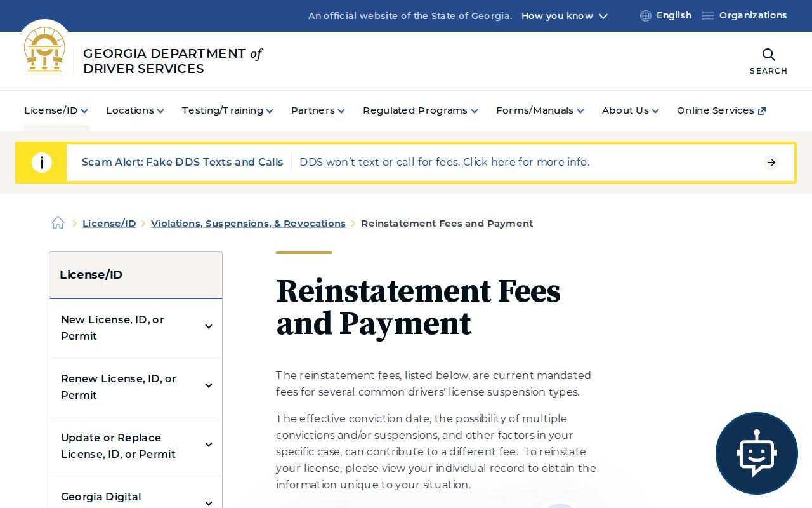Expand the About Us menu
Screen dimensions: 812x508
[631, 110]
